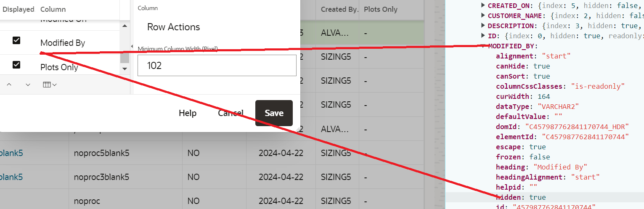
Task: Expand the DESCRIPTION object node
Action: pyautogui.click(x=483, y=26)
